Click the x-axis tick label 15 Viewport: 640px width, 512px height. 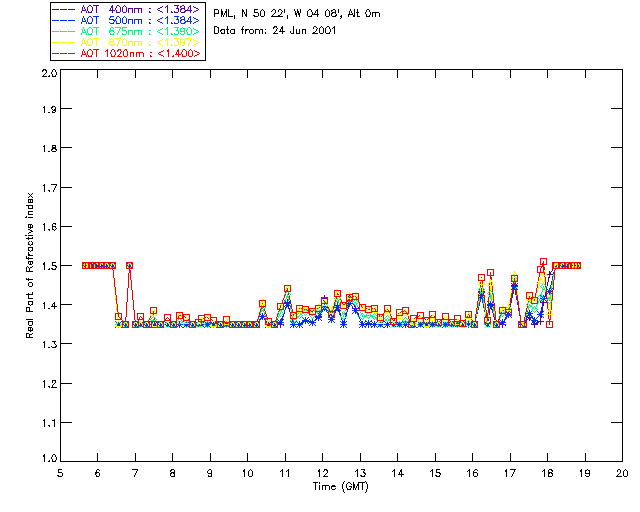(x=435, y=473)
